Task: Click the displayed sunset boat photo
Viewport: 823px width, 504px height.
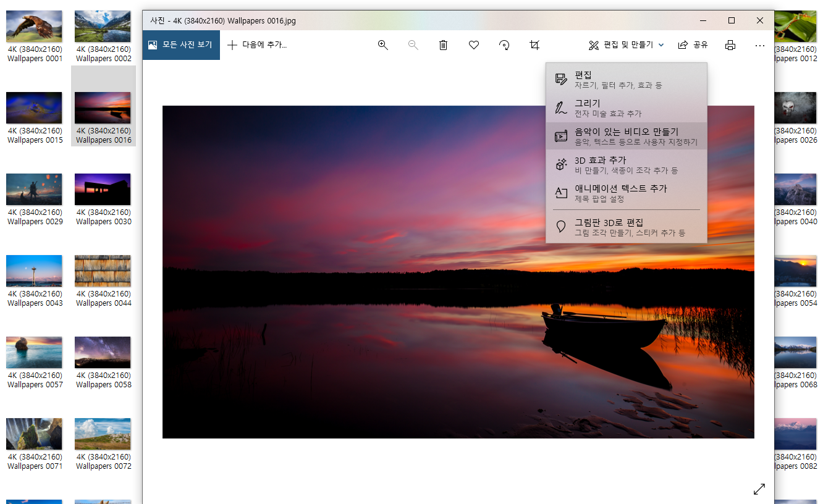Action: [x=458, y=272]
